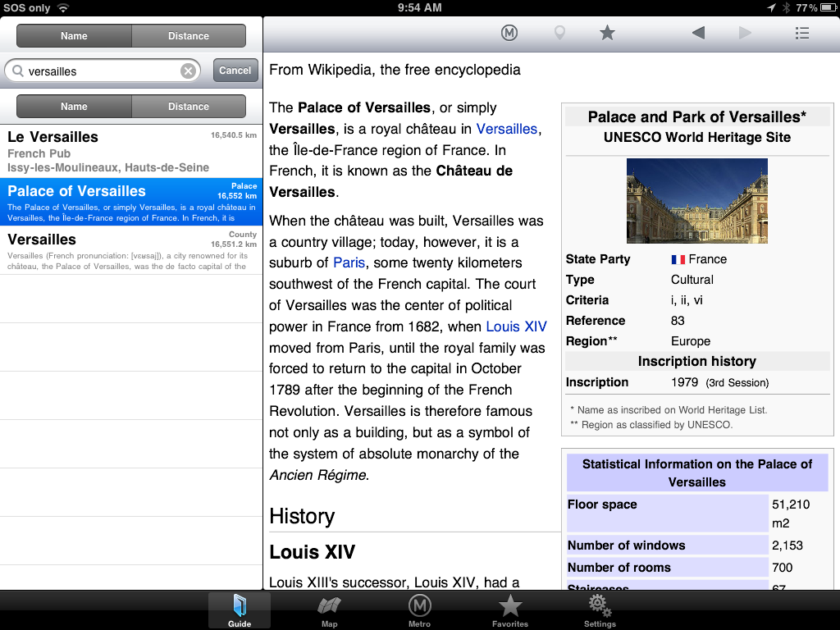Add to favorites with star icon in toolbar
840x630 pixels.
607,33
